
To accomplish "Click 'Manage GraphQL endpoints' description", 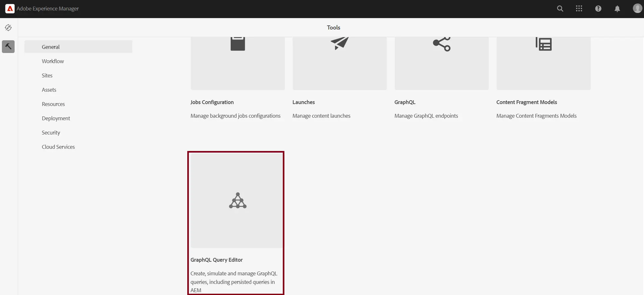I will tap(426, 116).
